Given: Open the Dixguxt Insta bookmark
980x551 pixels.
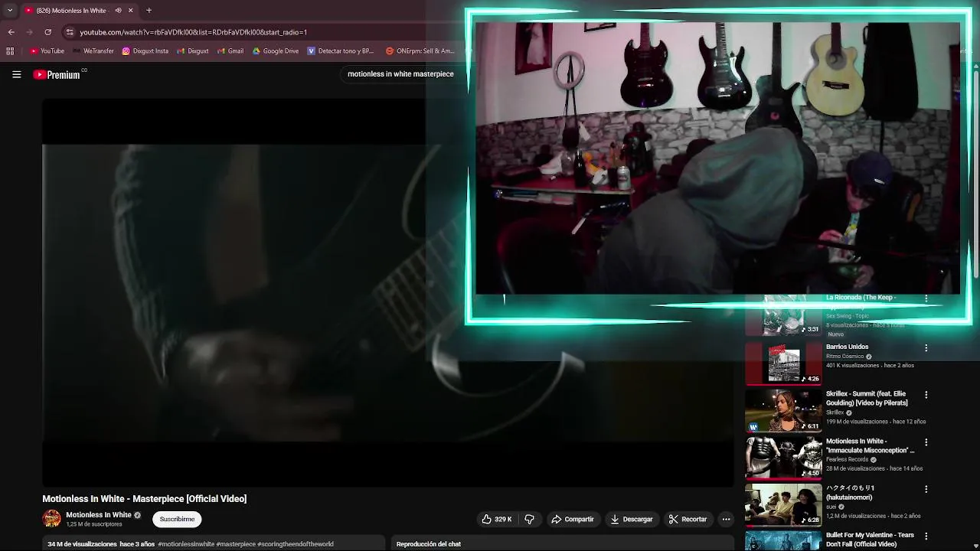Looking at the screenshot, I should click(x=145, y=51).
